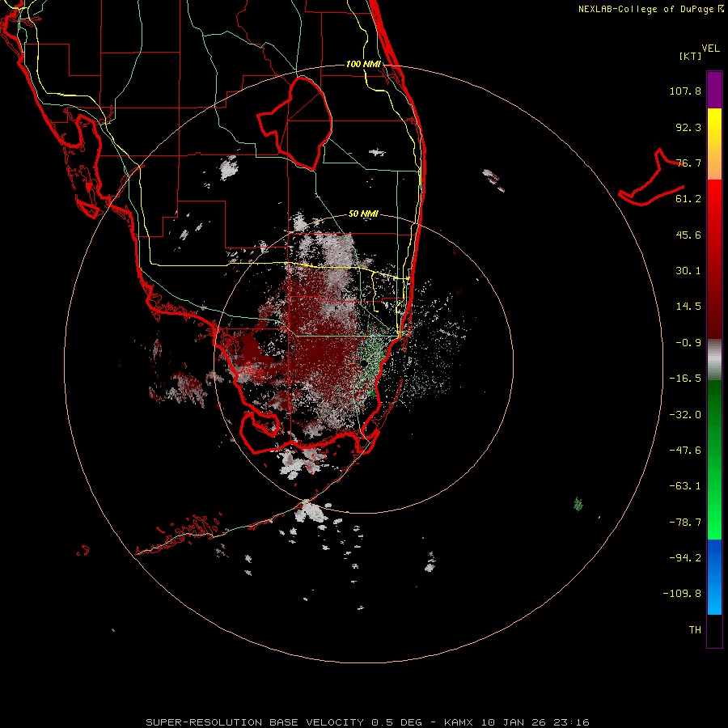Click the -47.6 legend value
This screenshot has height=728, width=728.
click(x=685, y=451)
